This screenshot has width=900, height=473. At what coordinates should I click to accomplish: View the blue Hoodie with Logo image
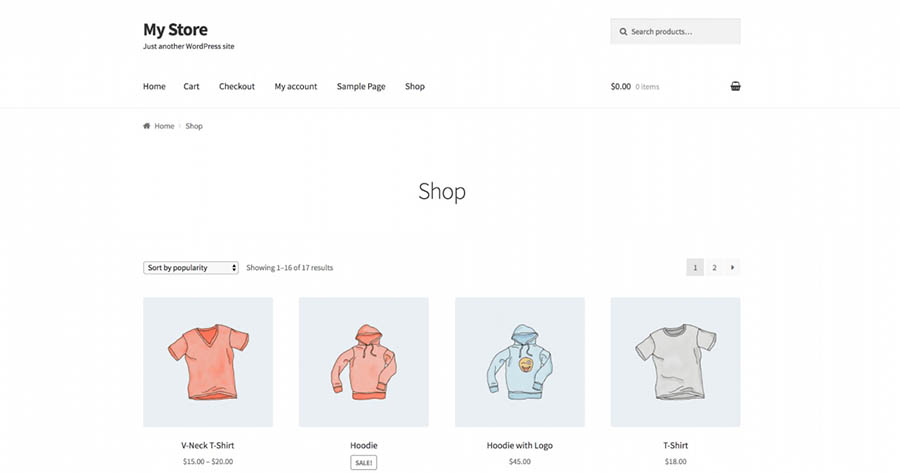click(520, 362)
